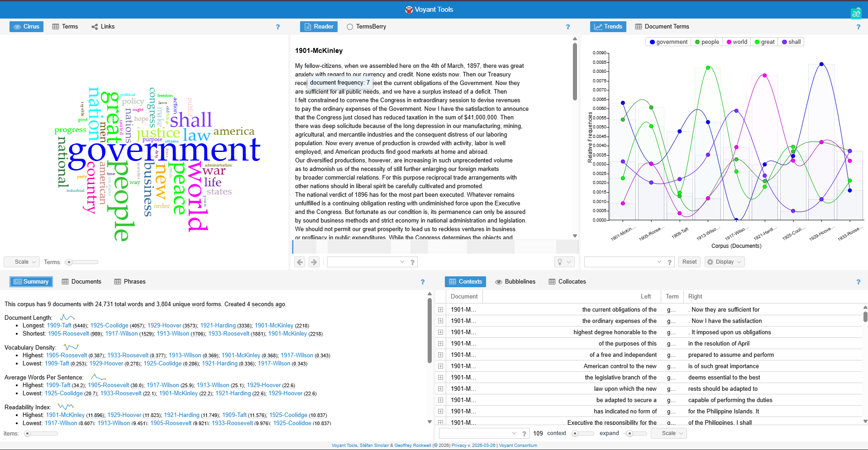This screenshot has height=450, width=868.
Task: Click the previous page arrow in Reader
Action: pos(300,262)
